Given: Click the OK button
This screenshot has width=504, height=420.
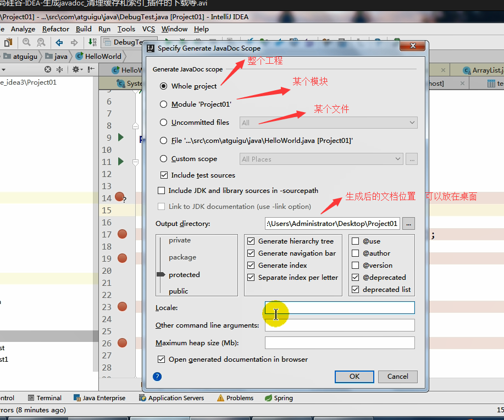Looking at the screenshot, I should tap(354, 377).
